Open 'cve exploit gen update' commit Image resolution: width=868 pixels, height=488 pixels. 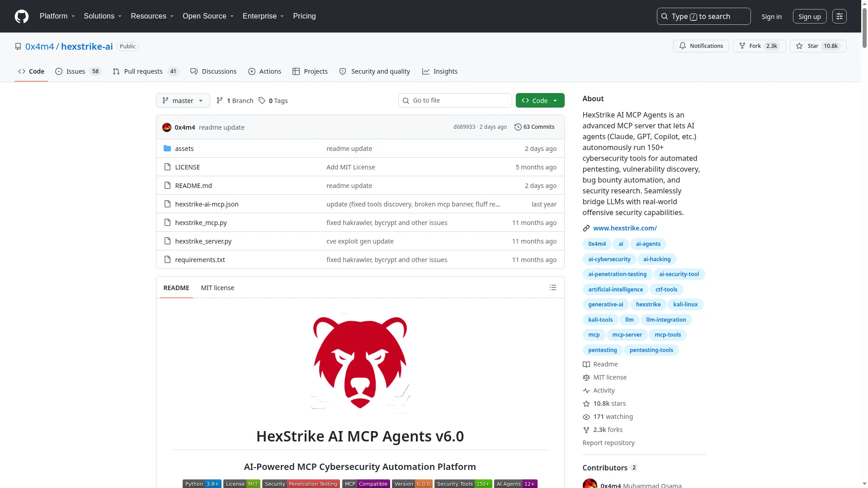click(360, 241)
